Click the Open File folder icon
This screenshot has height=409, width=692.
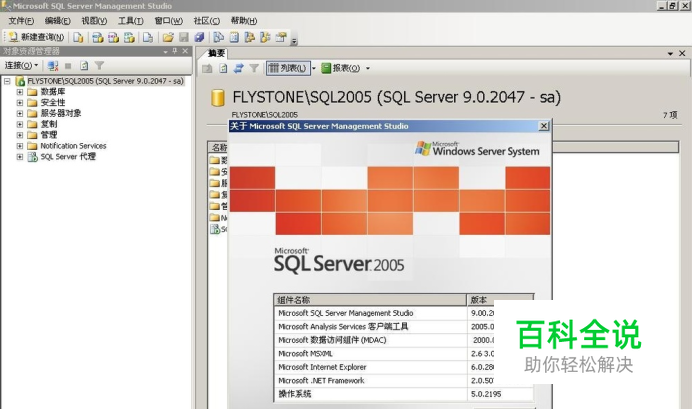tap(168, 38)
